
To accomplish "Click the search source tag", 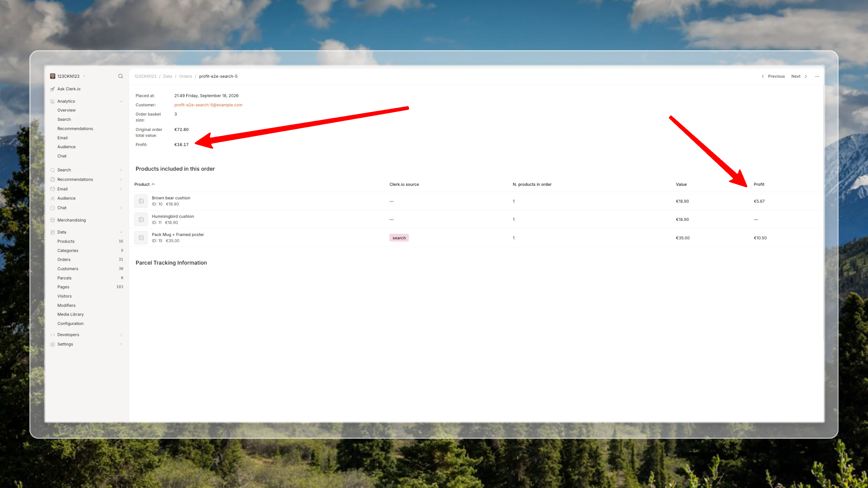I will (x=399, y=238).
